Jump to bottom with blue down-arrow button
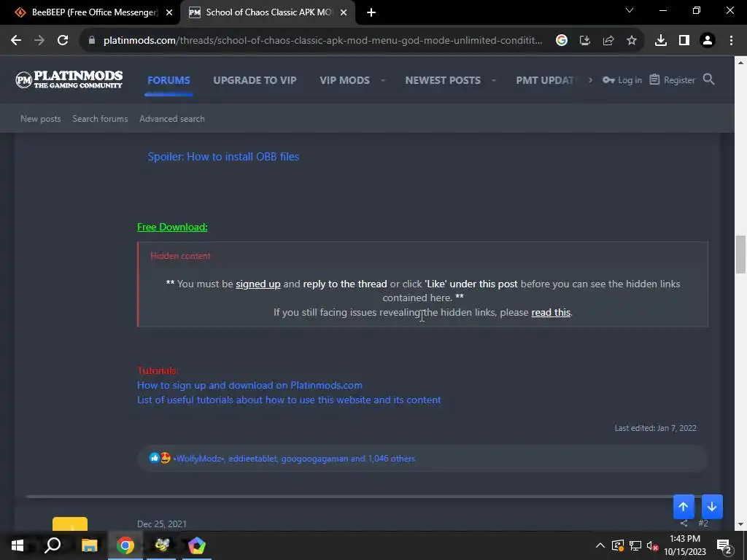 [x=712, y=507]
